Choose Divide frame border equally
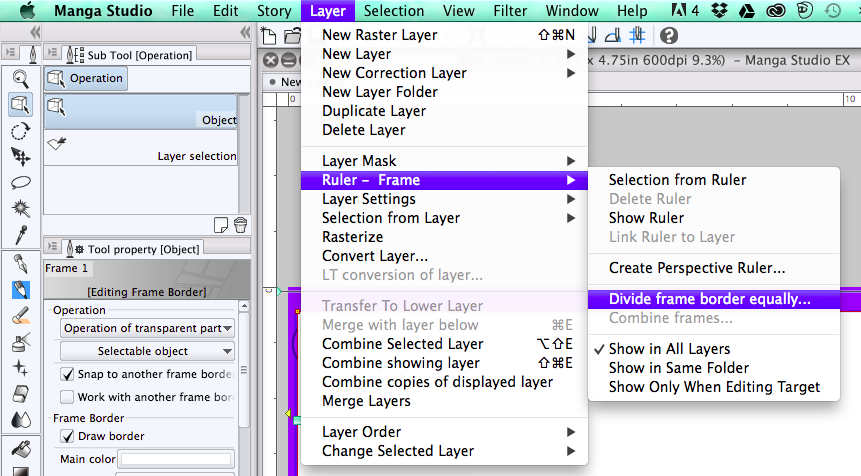This screenshot has height=476, width=861. pyautogui.click(x=709, y=299)
